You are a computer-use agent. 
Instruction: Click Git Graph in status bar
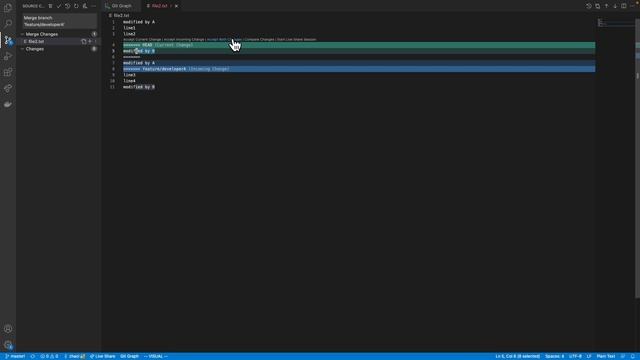click(x=129, y=356)
